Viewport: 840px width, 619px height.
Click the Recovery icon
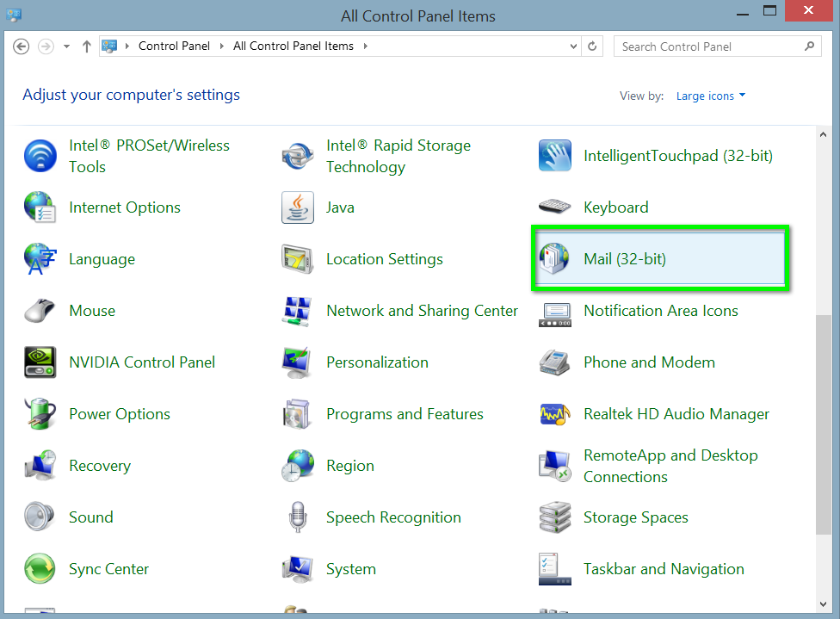click(40, 466)
